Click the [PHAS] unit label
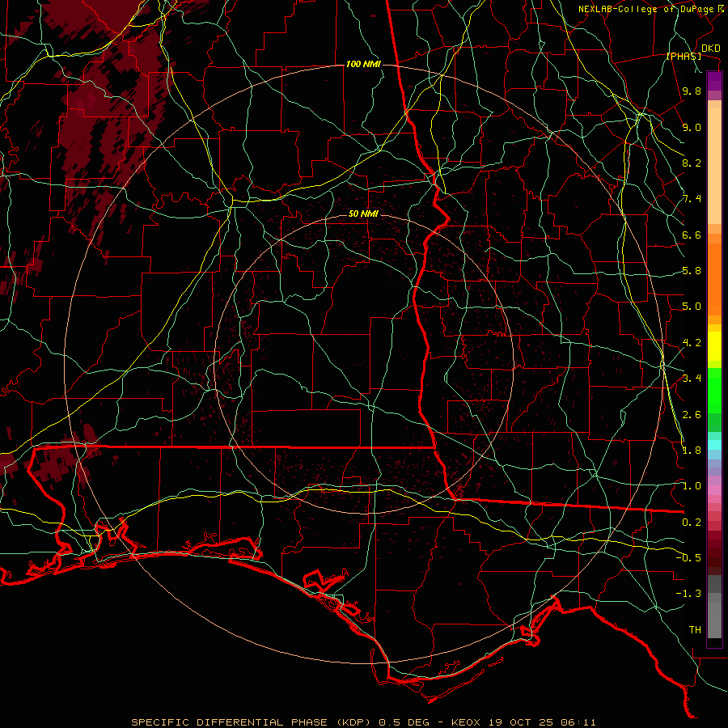This screenshot has width=728, height=728. tap(684, 57)
